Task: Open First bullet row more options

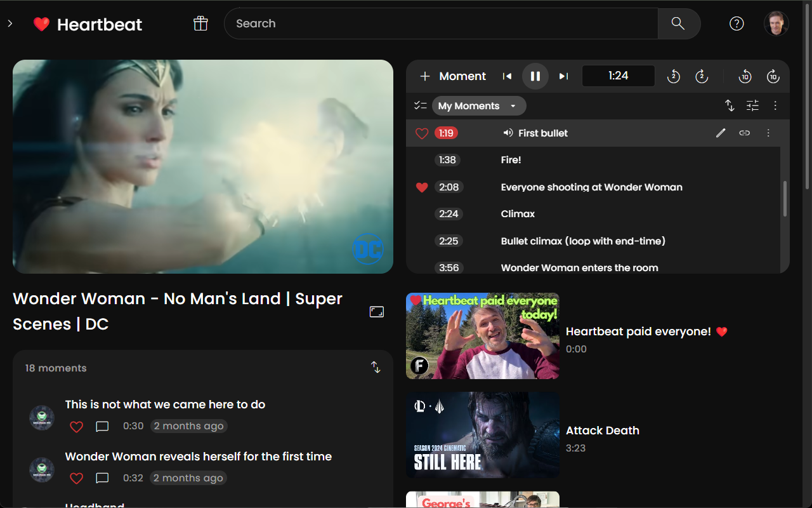Action: pyautogui.click(x=768, y=133)
